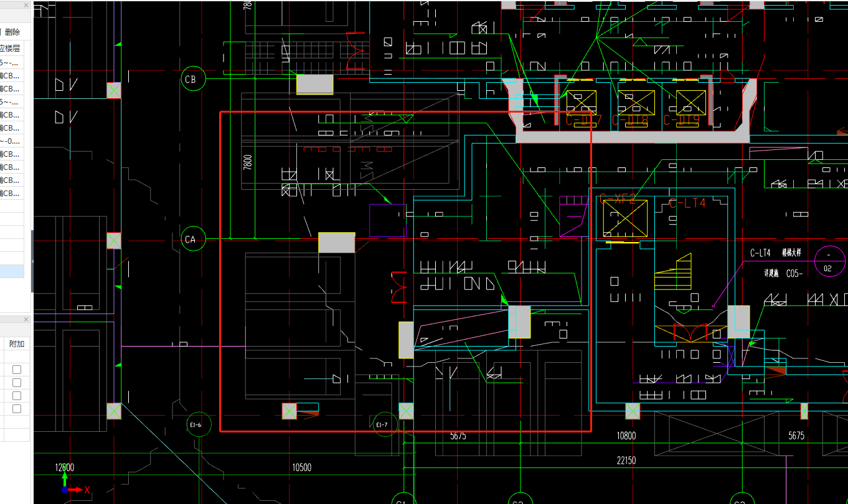Click the 详建施 C05- annotation text
Viewport: 848px width, 504px height.
click(x=783, y=273)
